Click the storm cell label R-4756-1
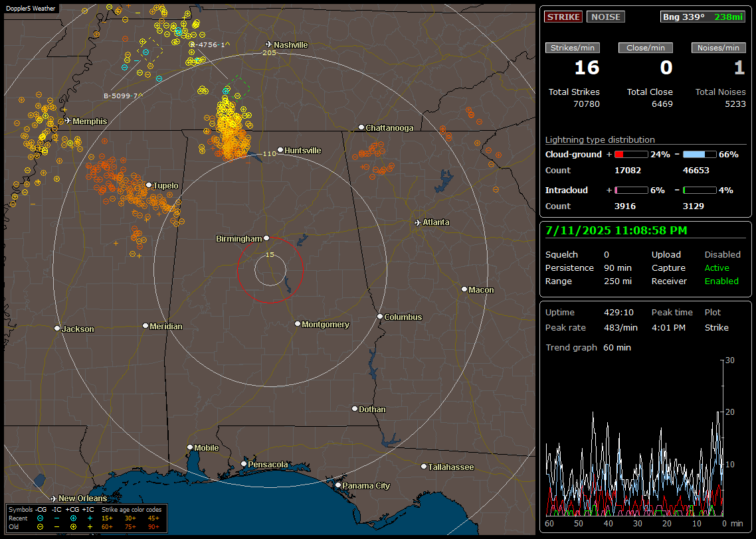The height and width of the screenshot is (539, 756). click(209, 44)
